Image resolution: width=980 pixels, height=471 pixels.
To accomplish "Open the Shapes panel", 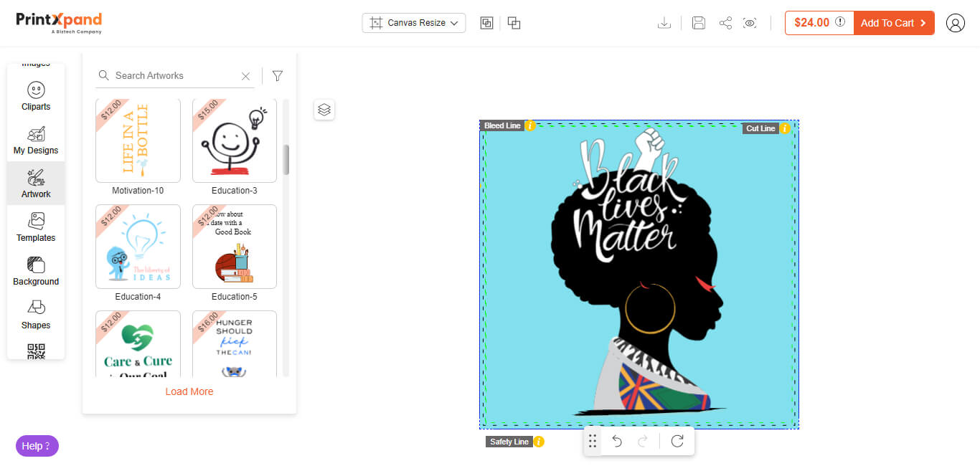I will (35, 314).
